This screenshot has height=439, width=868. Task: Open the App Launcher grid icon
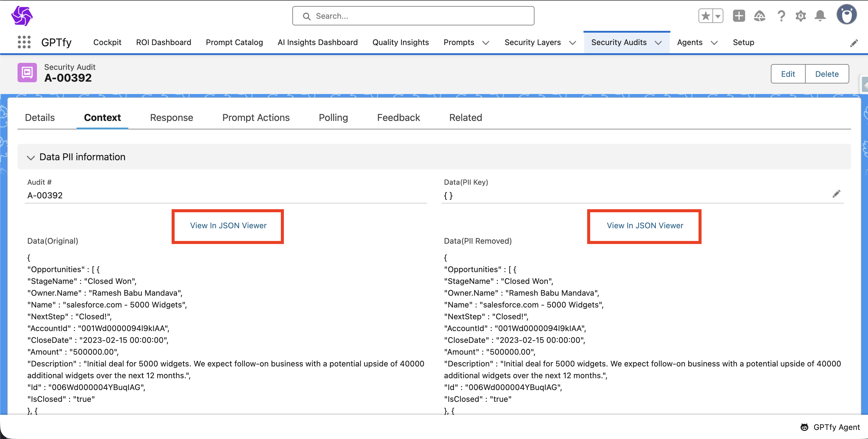(24, 42)
